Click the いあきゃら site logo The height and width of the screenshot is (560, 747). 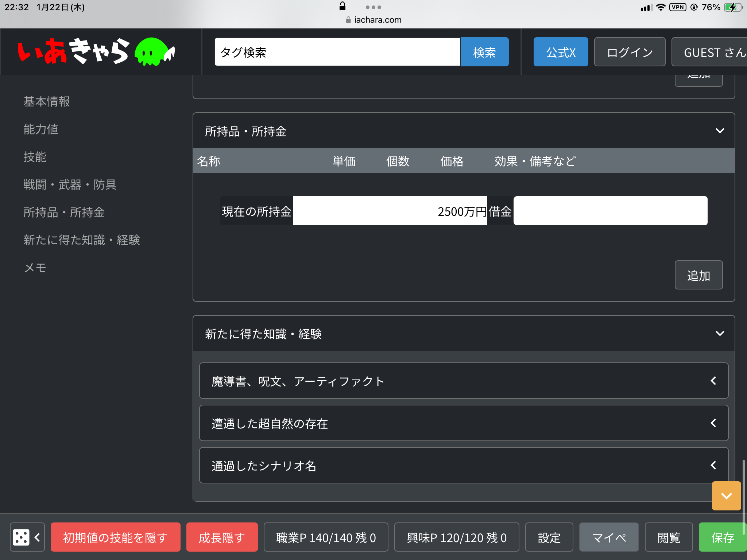click(96, 51)
